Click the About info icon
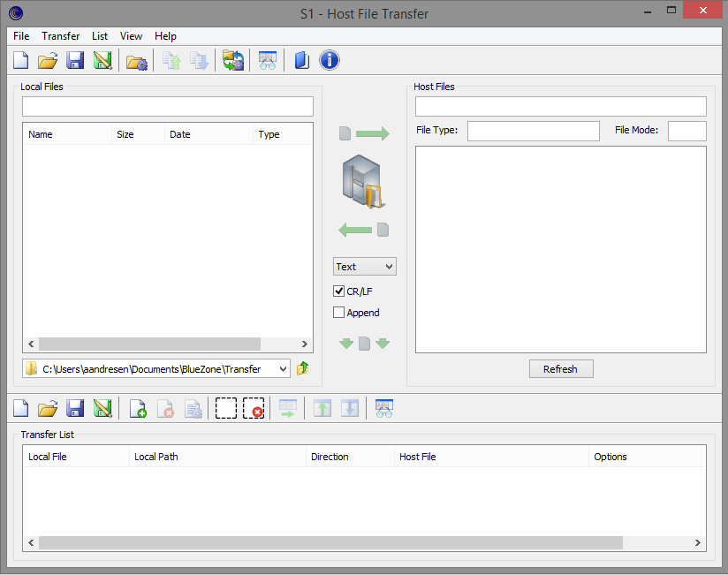Screen dimensions: 728x575 pos(329,60)
